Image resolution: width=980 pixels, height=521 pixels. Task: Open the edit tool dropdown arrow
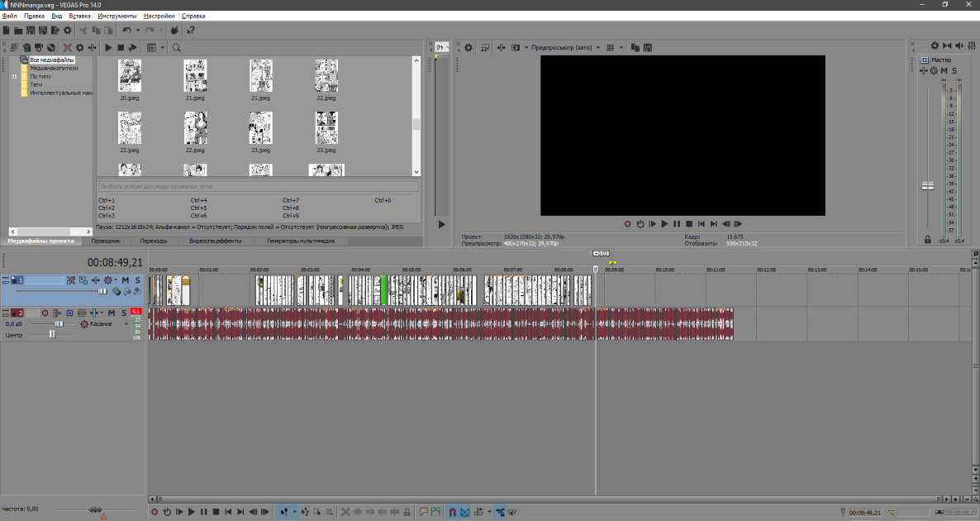pos(294,512)
